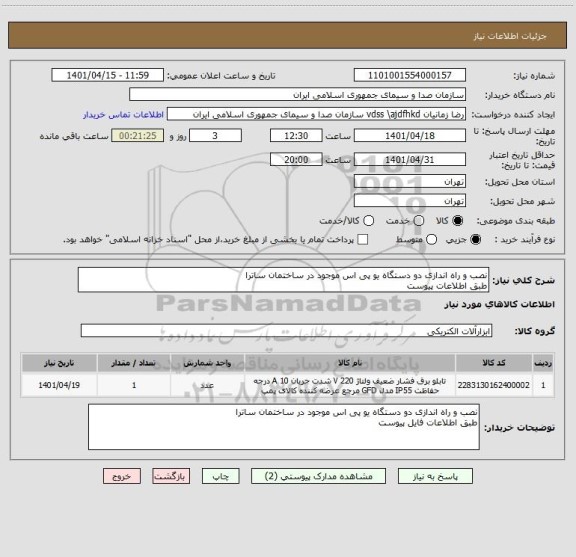The image size is (576, 557).
Task: Toggle the اسناد خزانه اسلامی payment checkbox
Action: pos(363,240)
